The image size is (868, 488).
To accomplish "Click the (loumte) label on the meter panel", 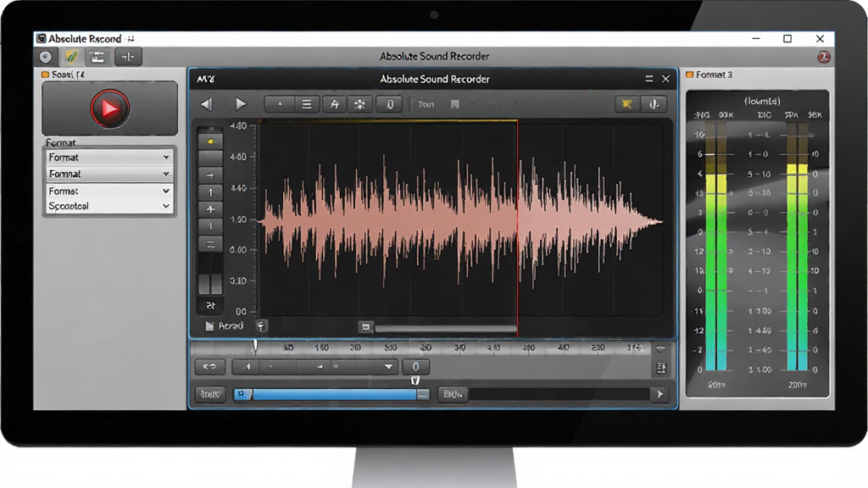I will pyautogui.click(x=762, y=102).
